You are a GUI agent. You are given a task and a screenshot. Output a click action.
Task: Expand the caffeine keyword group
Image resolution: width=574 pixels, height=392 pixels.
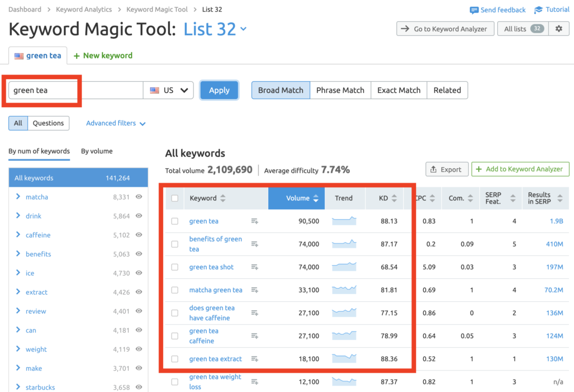click(x=18, y=235)
